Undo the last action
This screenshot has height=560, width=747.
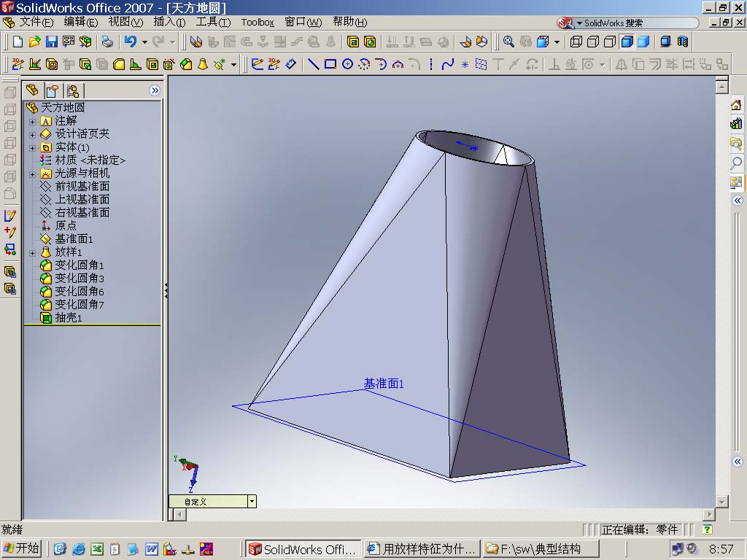click(x=131, y=42)
